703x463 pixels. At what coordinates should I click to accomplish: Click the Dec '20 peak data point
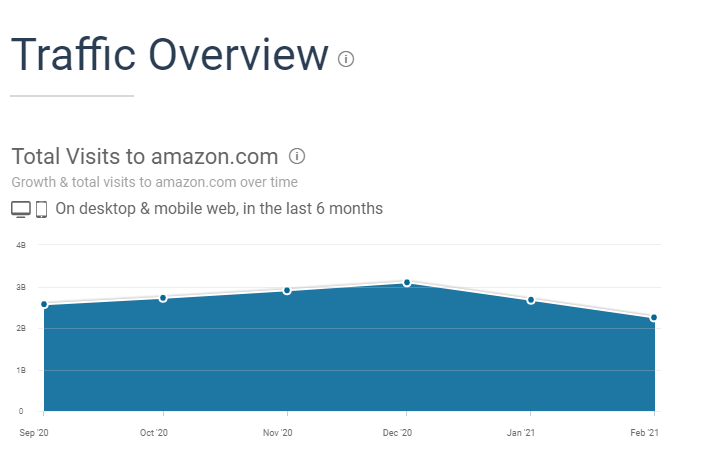(x=407, y=283)
